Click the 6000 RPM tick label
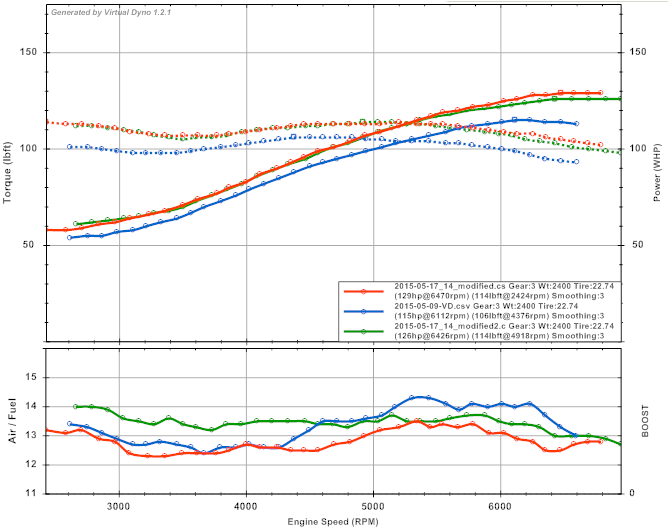 pos(500,506)
